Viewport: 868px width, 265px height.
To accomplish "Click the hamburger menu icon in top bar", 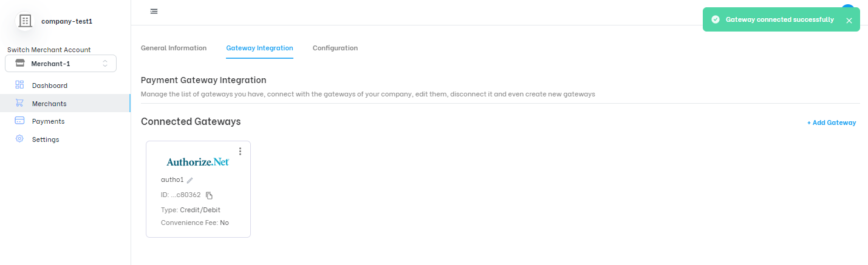I will tap(154, 11).
